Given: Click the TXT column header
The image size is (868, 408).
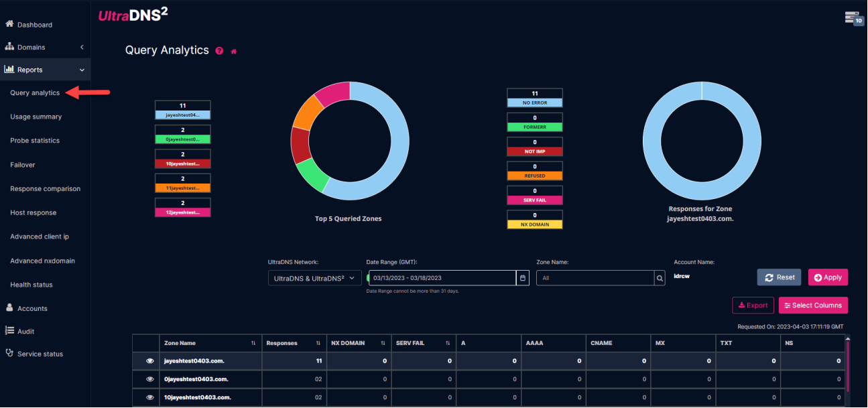Looking at the screenshot, I should (748, 343).
